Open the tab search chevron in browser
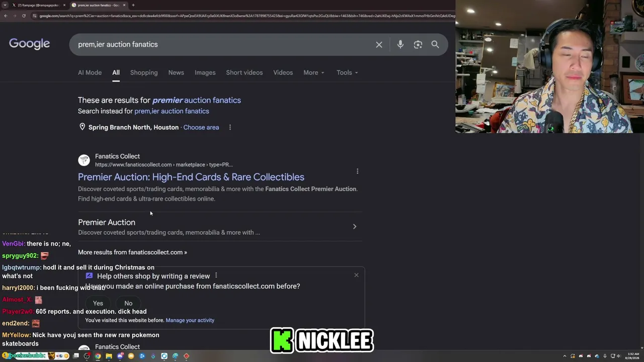The width and height of the screenshot is (644, 362). click(x=5, y=5)
